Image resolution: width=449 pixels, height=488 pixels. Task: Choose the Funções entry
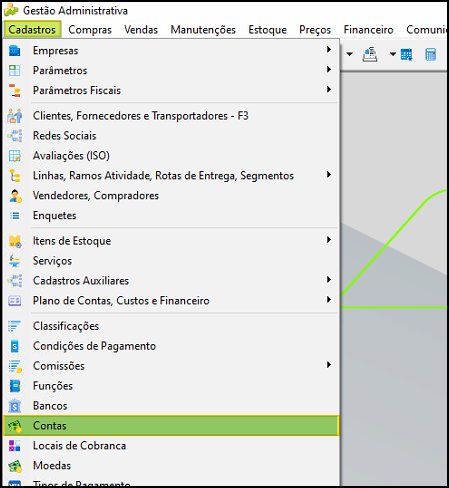point(171,386)
